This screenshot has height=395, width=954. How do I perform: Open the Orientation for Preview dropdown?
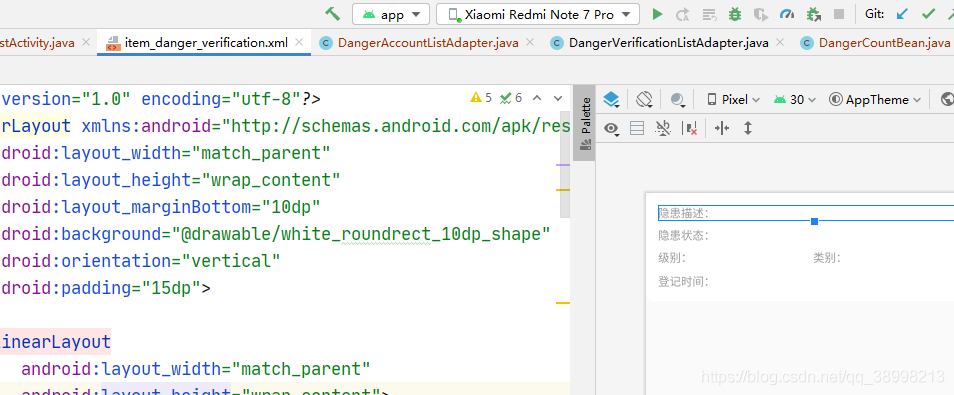coord(645,99)
